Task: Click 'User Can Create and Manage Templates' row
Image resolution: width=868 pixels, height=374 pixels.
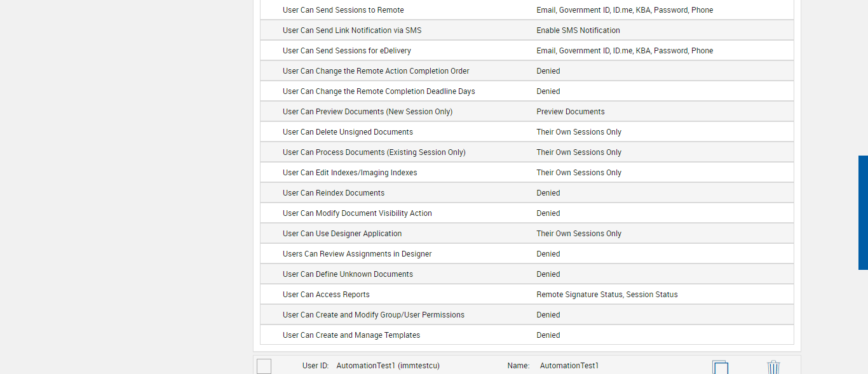Action: pyautogui.click(x=351, y=335)
